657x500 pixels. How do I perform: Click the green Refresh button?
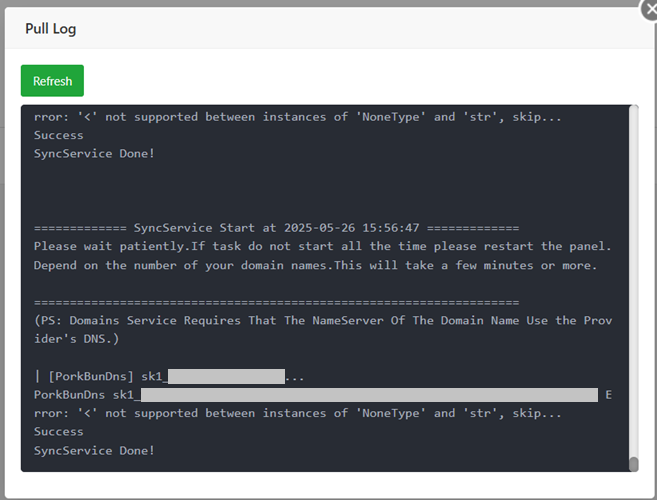click(52, 81)
